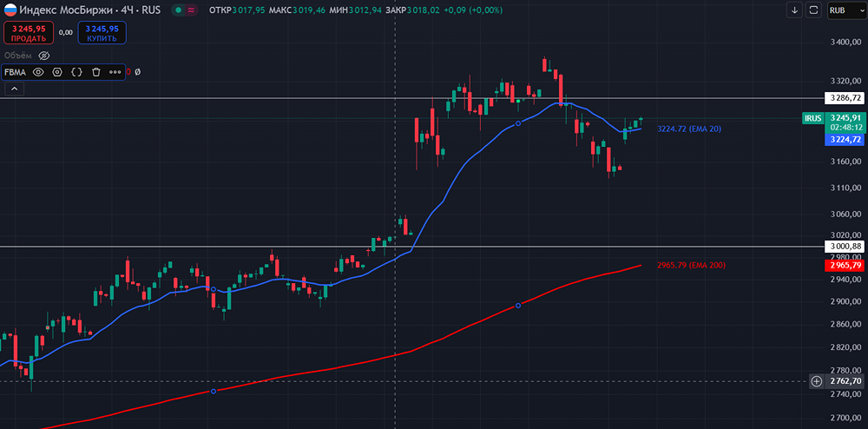Click the 3000,88 horizontal line price label

845,246
